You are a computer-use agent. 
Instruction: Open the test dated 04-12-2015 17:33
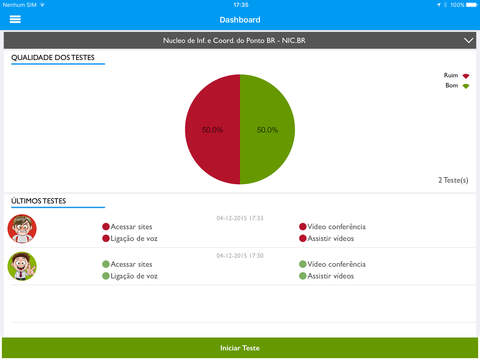click(x=240, y=229)
